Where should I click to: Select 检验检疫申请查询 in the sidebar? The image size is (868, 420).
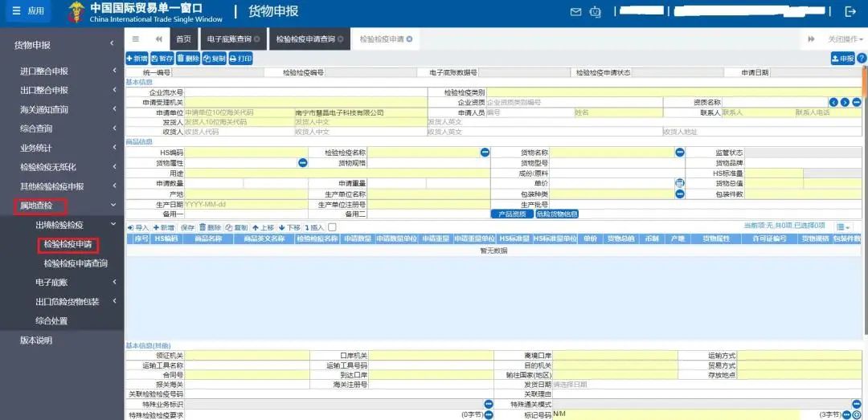(76, 263)
